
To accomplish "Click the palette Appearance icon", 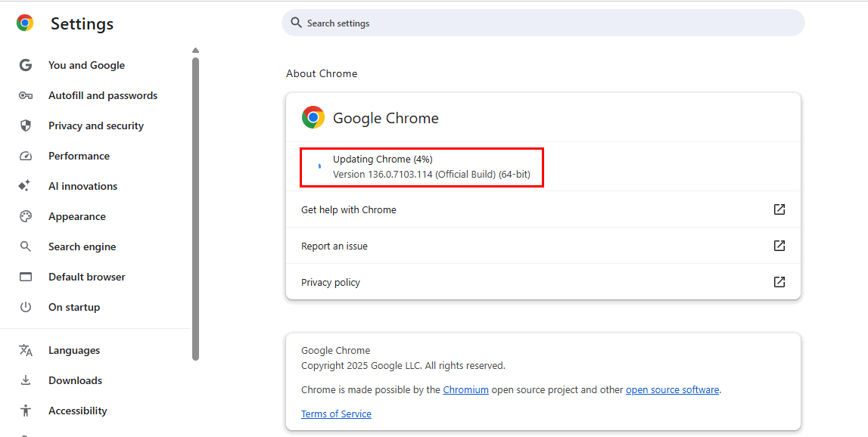I will pyautogui.click(x=26, y=216).
